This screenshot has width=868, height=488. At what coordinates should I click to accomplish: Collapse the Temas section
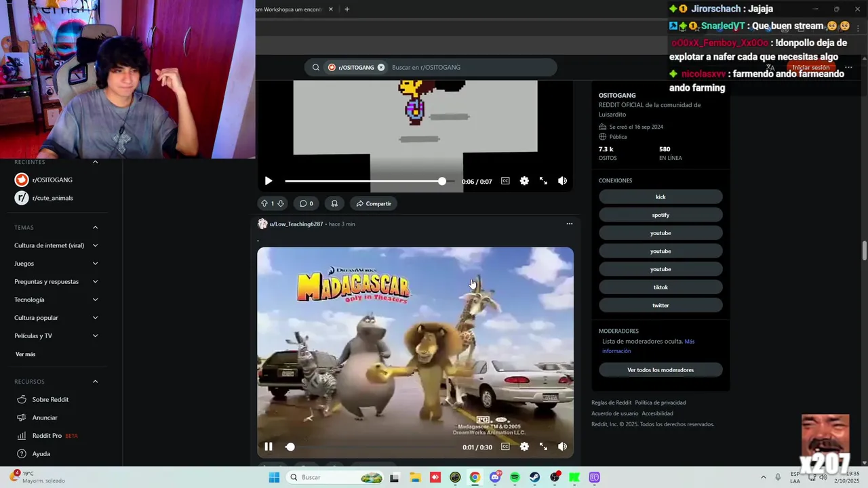95,227
